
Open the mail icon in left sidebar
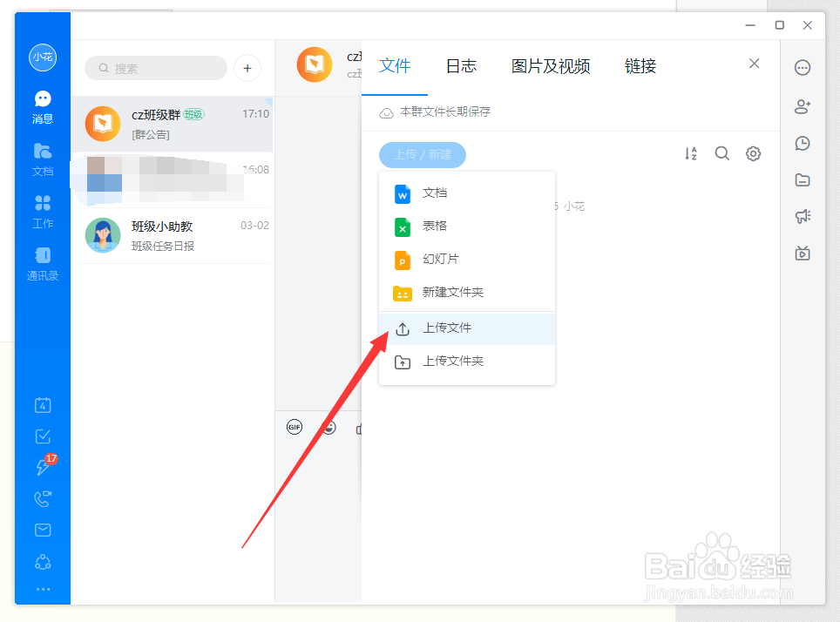[43, 530]
